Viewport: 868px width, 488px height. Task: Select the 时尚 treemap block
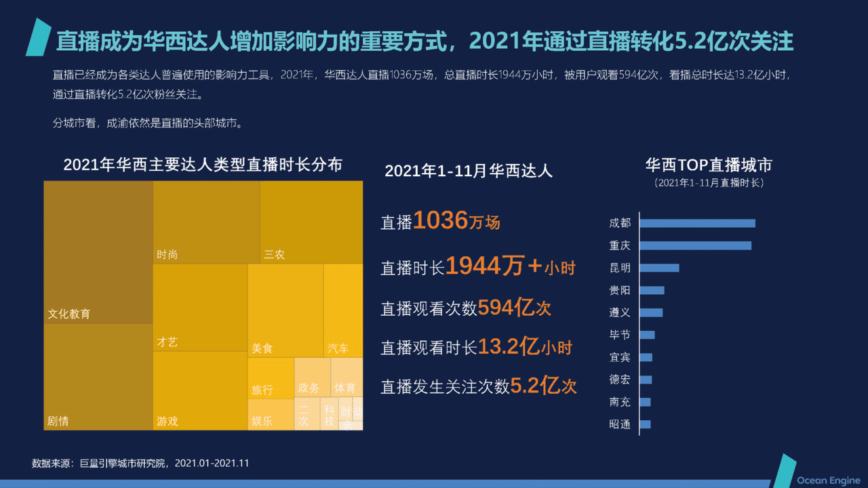coord(206,222)
